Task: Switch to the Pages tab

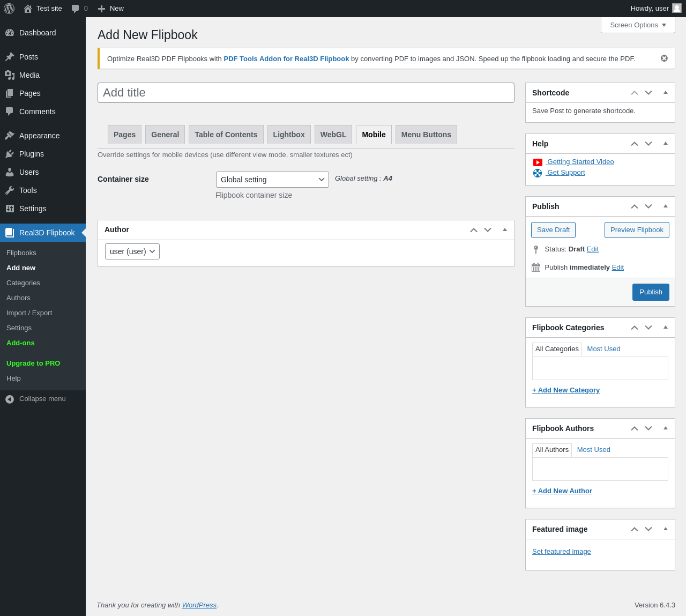Action: 124,135
